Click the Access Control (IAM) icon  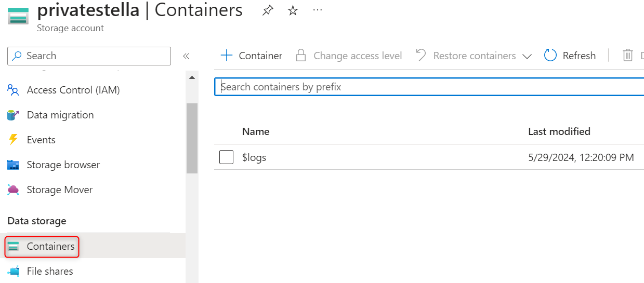[13, 90]
